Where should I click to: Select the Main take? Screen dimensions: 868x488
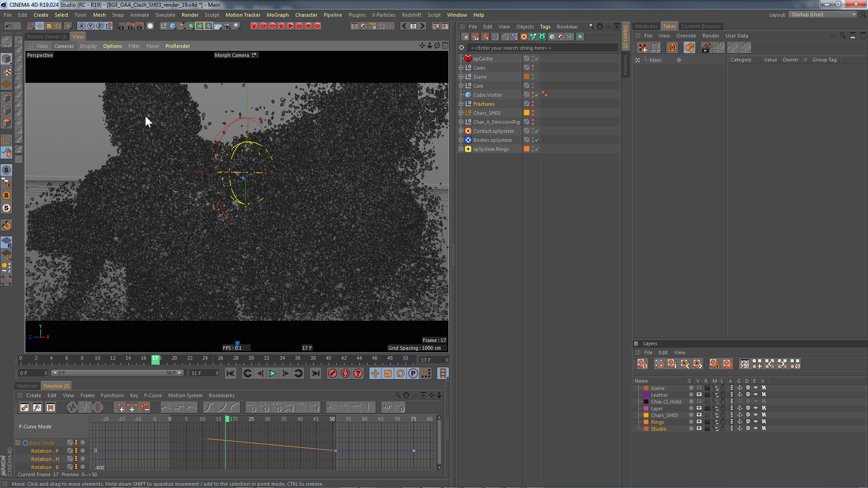655,60
